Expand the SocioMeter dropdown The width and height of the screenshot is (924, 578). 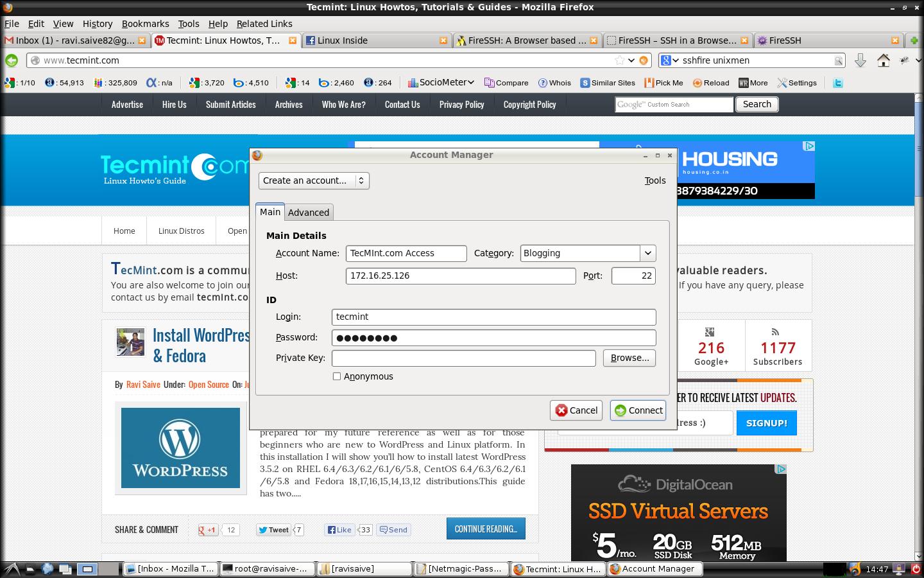click(x=441, y=83)
